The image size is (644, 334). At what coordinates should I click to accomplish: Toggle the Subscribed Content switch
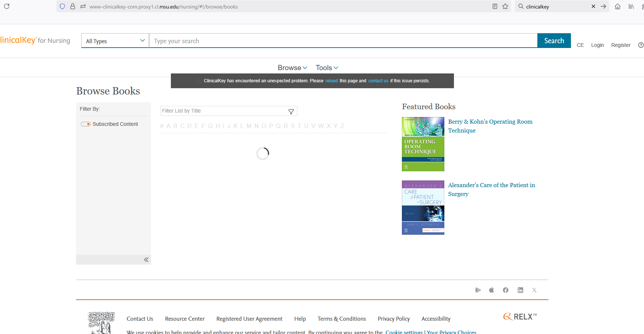coord(86,124)
